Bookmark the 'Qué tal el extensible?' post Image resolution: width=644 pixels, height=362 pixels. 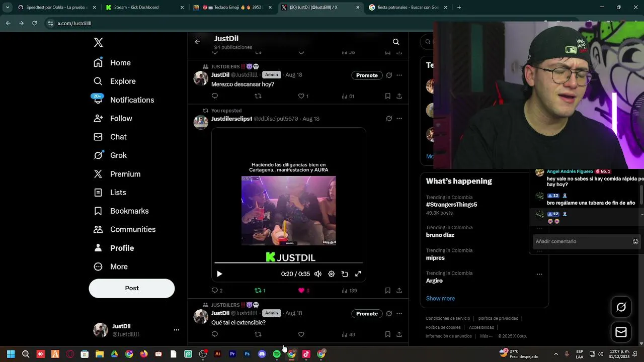[388, 334]
